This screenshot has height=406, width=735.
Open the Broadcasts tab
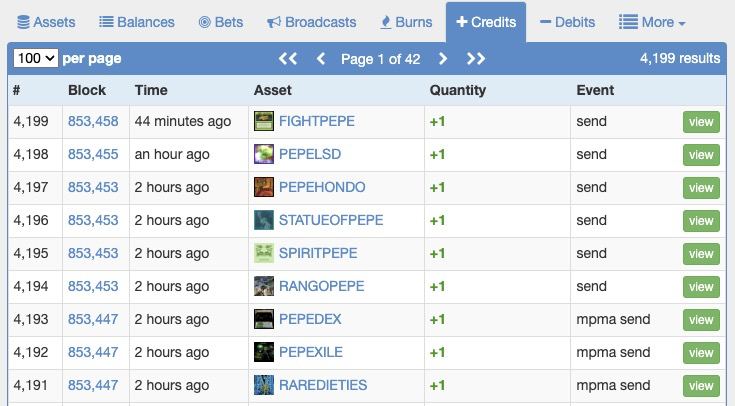312,22
